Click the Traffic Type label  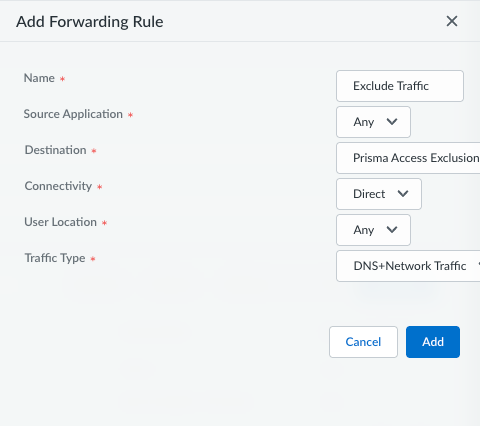[x=55, y=258]
